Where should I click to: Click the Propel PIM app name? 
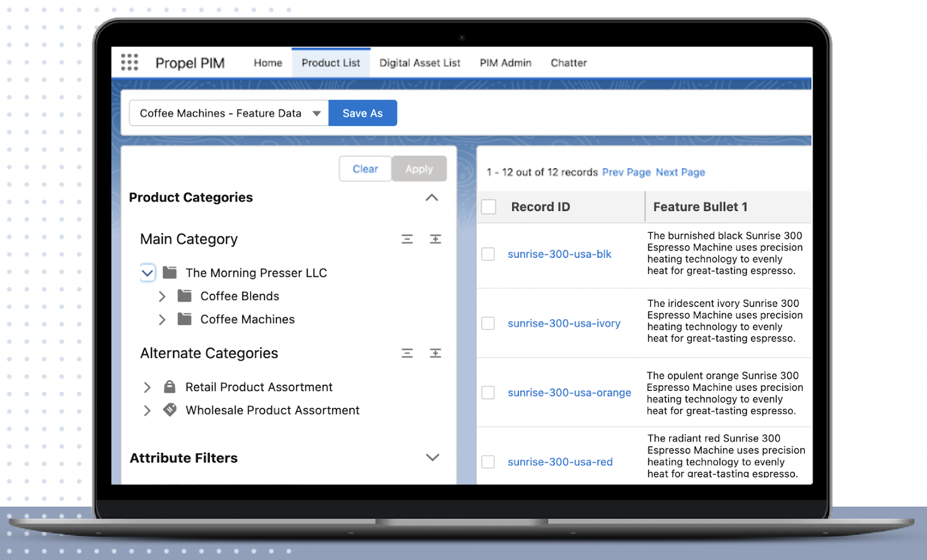[190, 63]
